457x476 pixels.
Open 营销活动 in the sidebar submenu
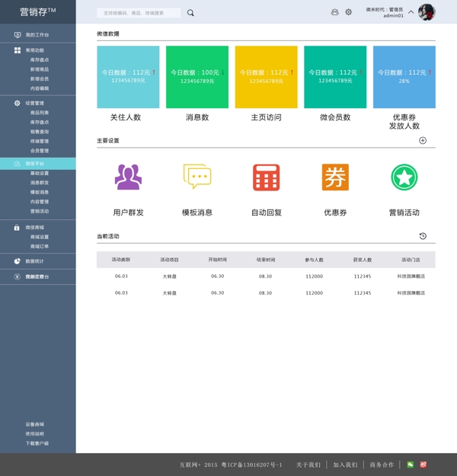pyautogui.click(x=40, y=211)
